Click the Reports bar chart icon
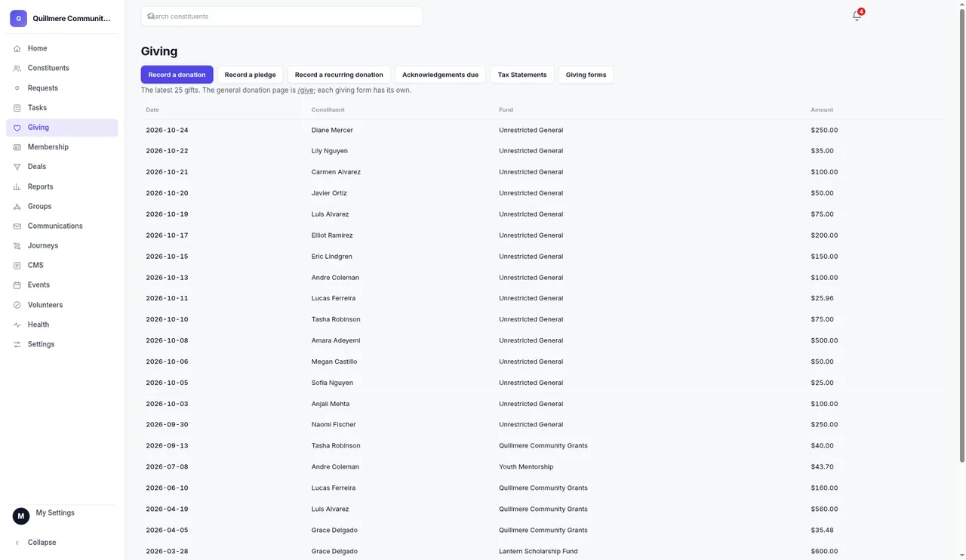966x560 pixels. pyautogui.click(x=17, y=186)
